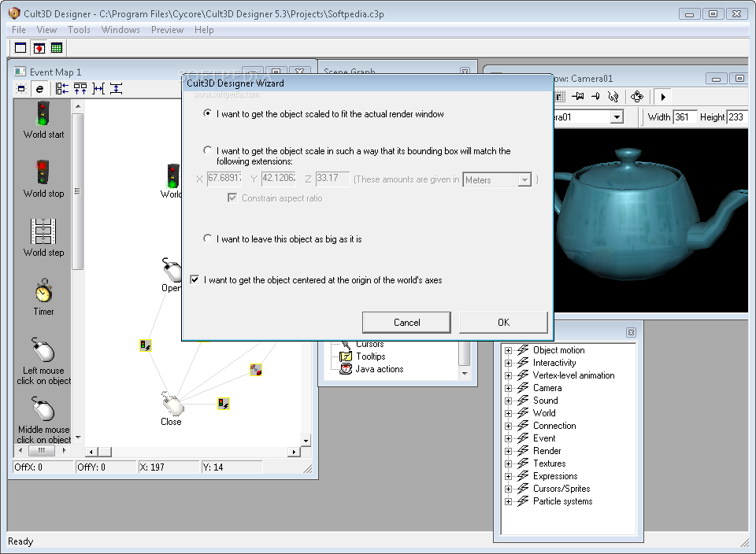This screenshot has height=554, width=756.
Task: Expand the Object motion tree node
Action: [x=508, y=350]
